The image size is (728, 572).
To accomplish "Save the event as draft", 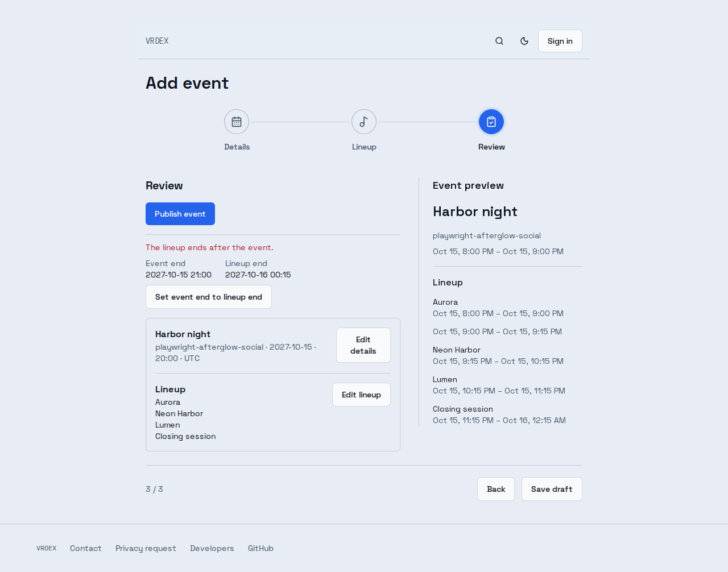I will [x=552, y=489].
